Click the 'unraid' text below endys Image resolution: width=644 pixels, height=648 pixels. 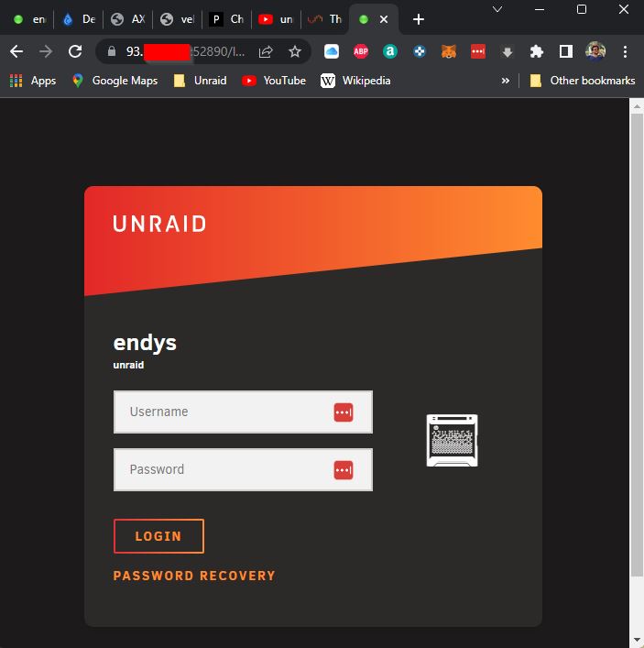click(128, 365)
